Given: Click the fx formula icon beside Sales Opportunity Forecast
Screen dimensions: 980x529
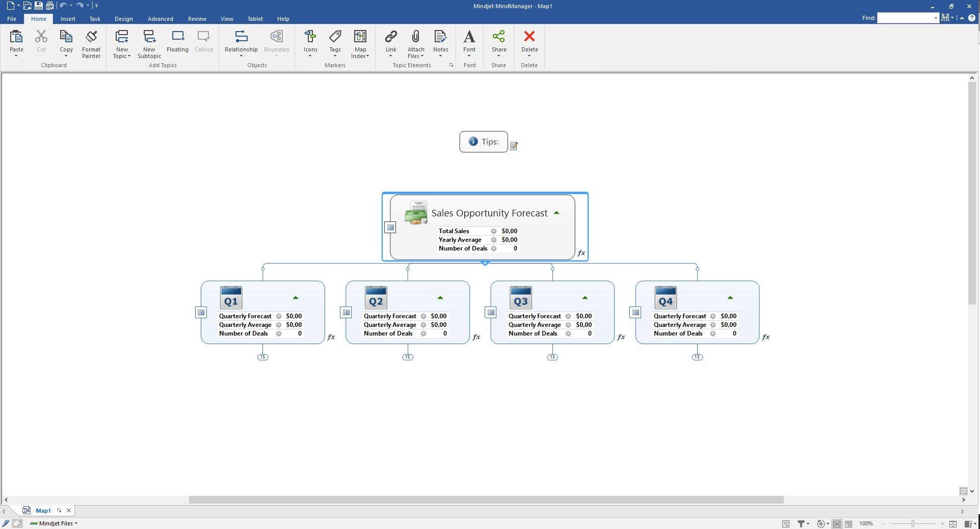Looking at the screenshot, I should [x=581, y=253].
